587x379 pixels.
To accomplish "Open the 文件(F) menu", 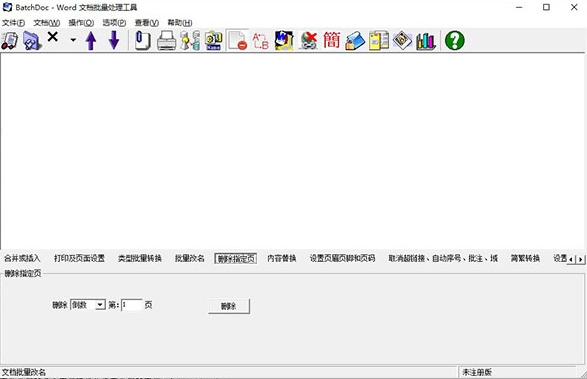I will pos(13,23).
